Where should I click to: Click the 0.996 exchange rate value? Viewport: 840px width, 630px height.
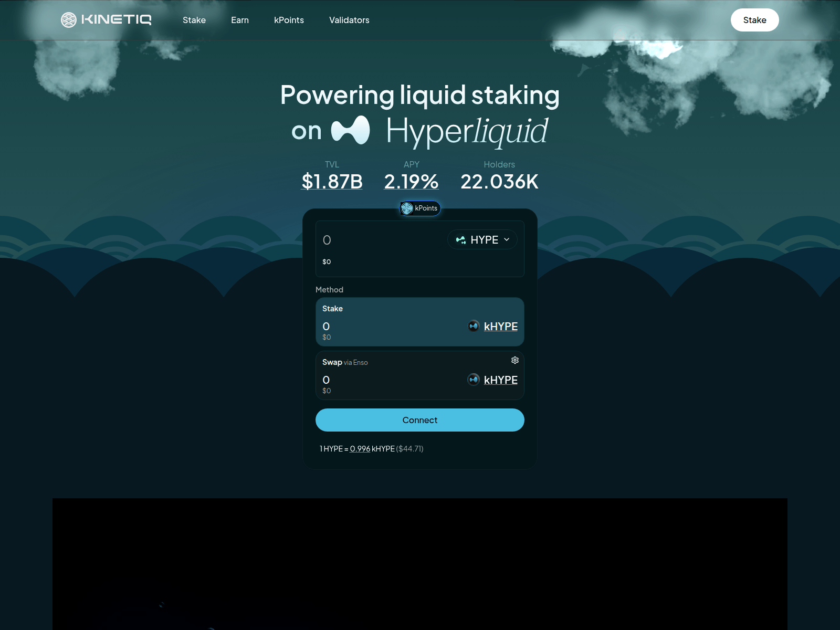pos(360,449)
